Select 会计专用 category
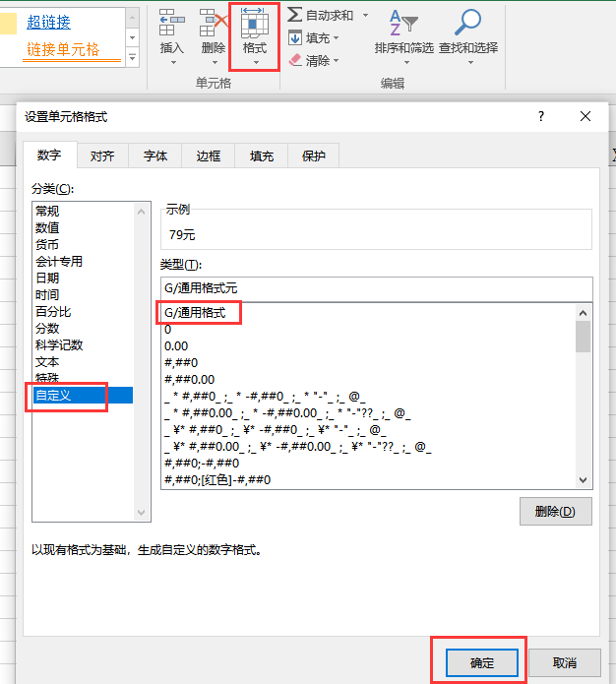 pos(83,262)
